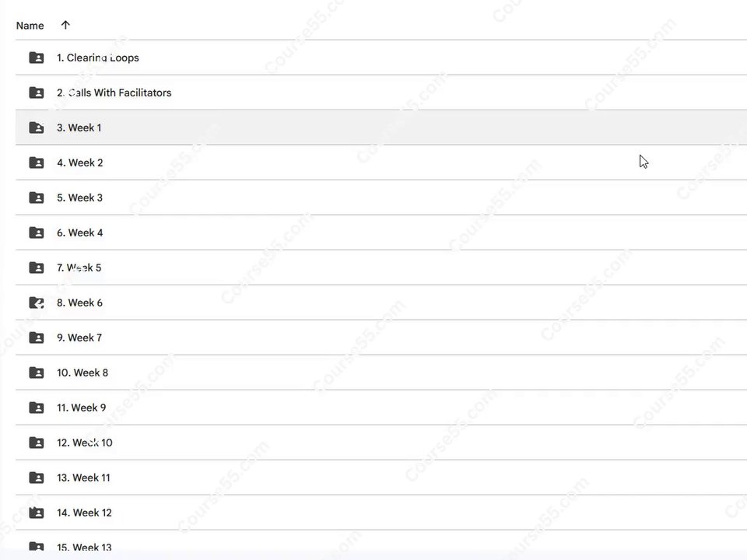
Task: Open the 1. Clearing Loops folder
Action: pos(98,58)
